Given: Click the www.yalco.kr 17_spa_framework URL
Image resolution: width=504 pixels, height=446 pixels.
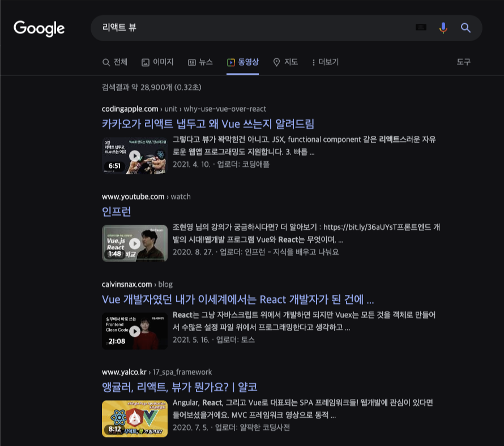Looking at the screenshot, I should [x=157, y=372].
